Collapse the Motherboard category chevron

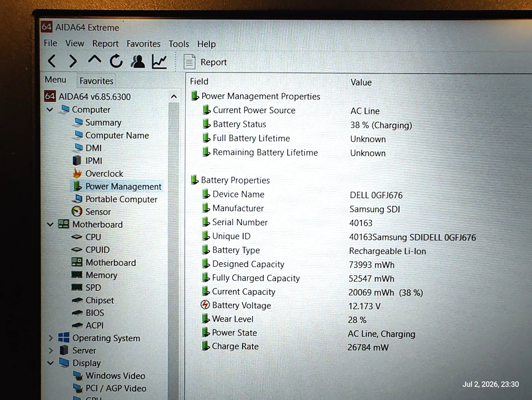[50, 225]
